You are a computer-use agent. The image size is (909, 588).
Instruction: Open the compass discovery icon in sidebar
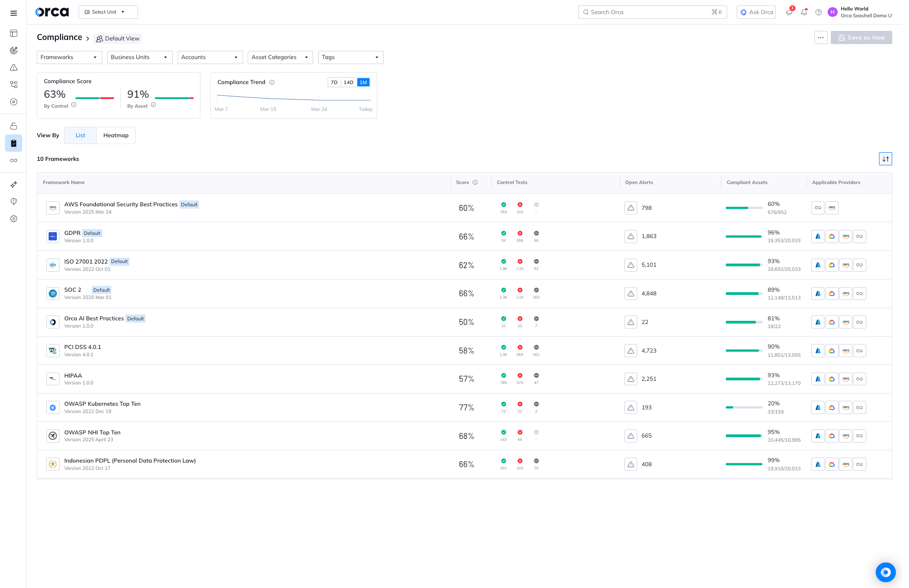(14, 102)
